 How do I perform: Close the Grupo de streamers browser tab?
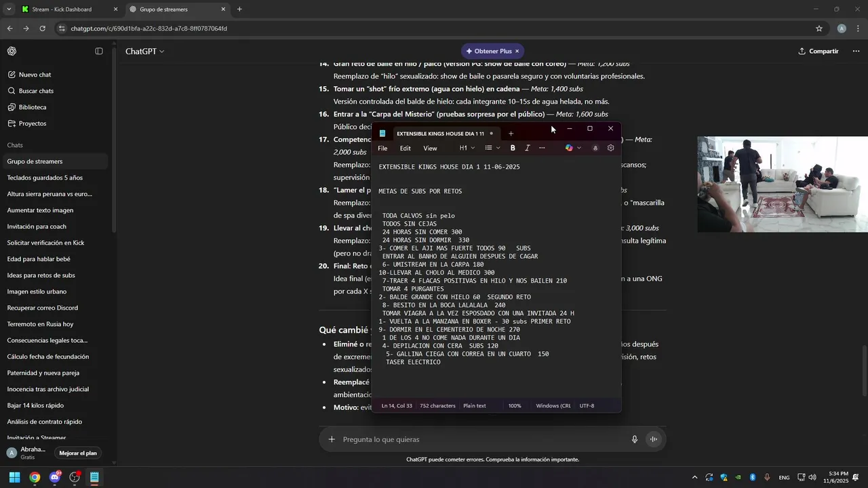[223, 9]
